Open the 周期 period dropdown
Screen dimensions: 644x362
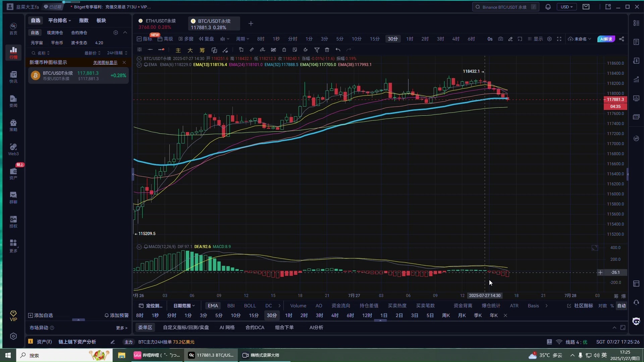pyautogui.click(x=243, y=39)
